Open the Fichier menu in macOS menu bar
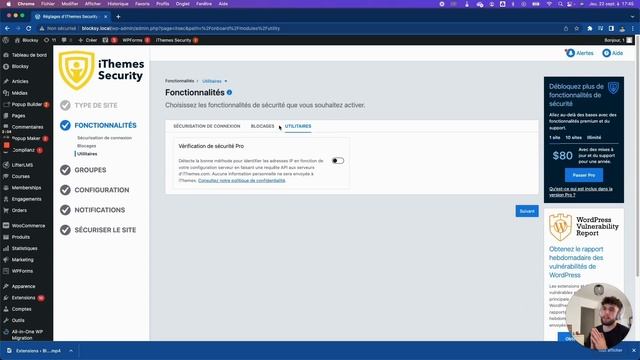This screenshot has width=640, height=360. point(48,4)
